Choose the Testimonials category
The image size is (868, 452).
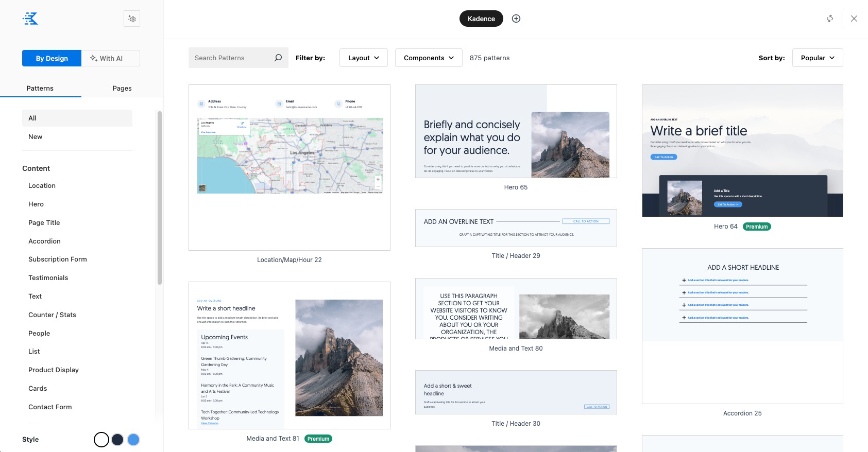(x=48, y=277)
